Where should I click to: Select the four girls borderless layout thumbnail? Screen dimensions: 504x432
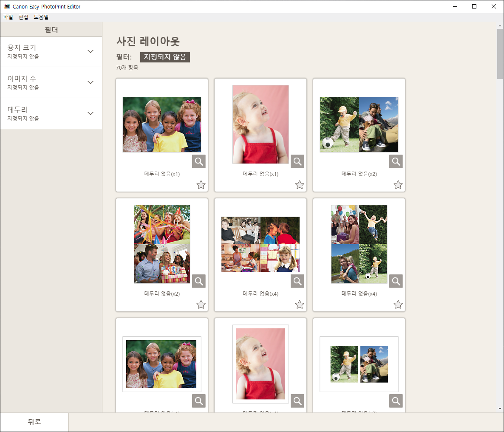coord(161,124)
